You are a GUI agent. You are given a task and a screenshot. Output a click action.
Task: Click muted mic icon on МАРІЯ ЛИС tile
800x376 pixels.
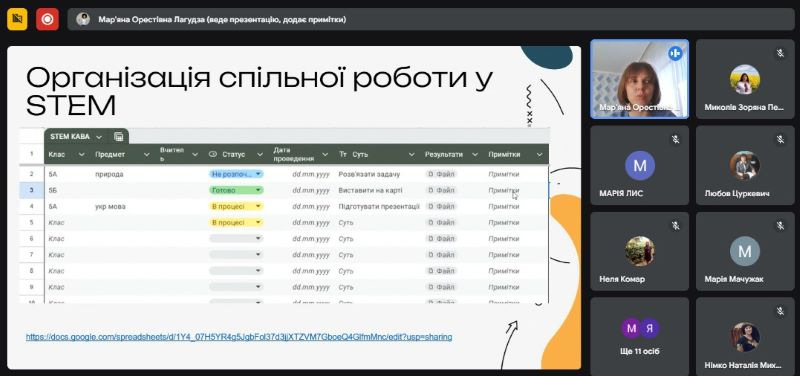tap(675, 139)
